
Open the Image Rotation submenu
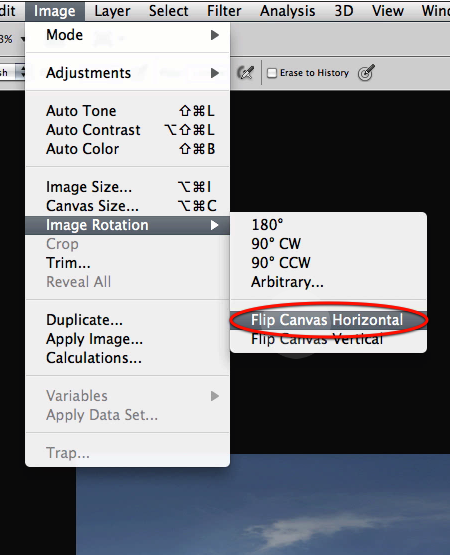[127, 225]
